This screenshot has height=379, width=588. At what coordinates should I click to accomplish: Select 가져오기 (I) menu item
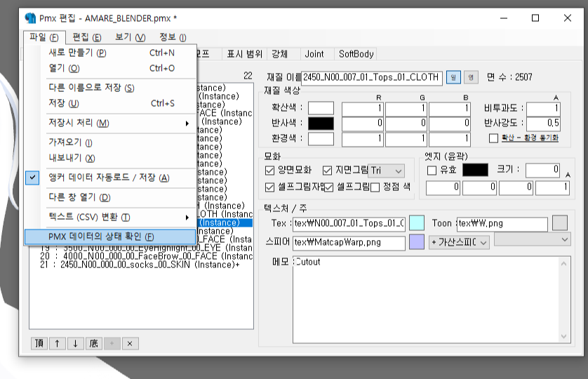[110, 142]
